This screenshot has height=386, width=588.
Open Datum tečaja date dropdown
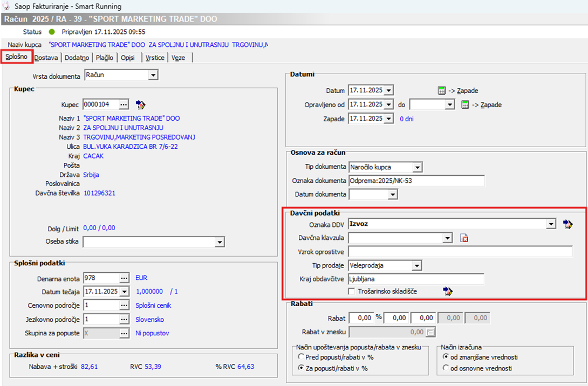click(x=125, y=292)
